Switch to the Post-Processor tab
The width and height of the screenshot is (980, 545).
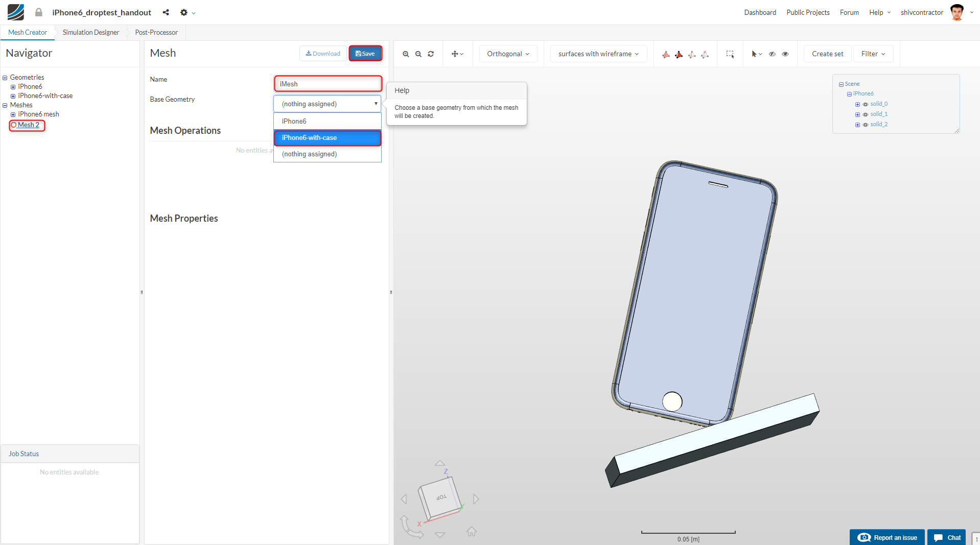[156, 32]
